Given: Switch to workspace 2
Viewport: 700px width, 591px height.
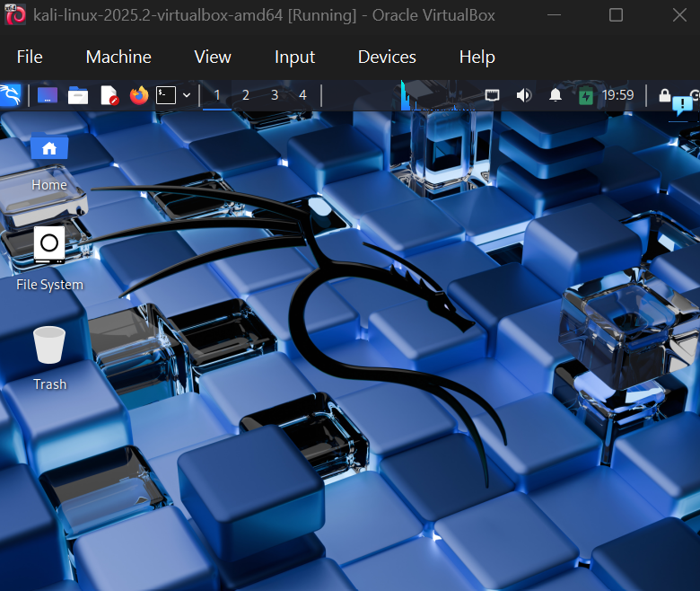Looking at the screenshot, I should tap(246, 95).
